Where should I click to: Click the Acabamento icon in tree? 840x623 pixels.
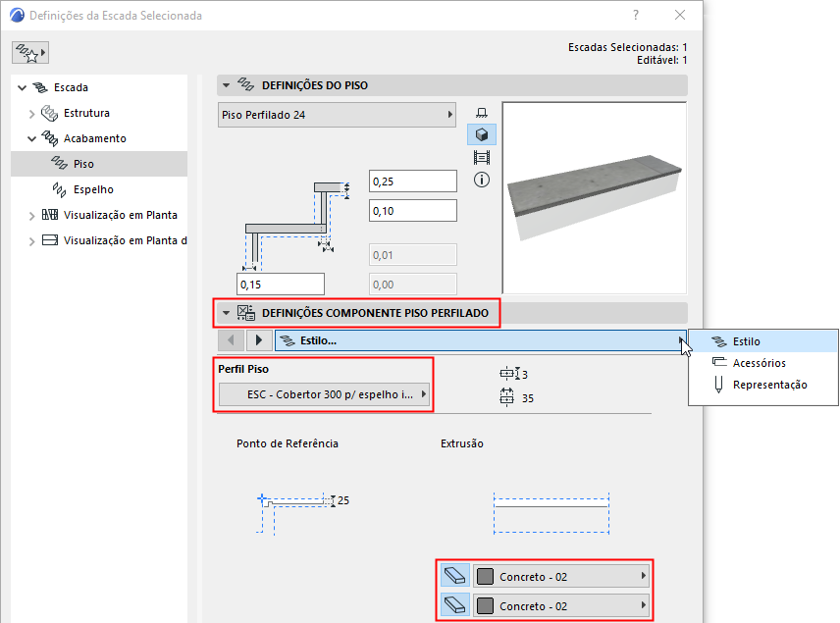[x=50, y=138]
